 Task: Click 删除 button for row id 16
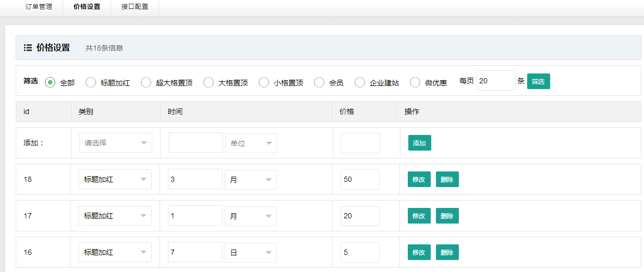pyautogui.click(x=447, y=252)
